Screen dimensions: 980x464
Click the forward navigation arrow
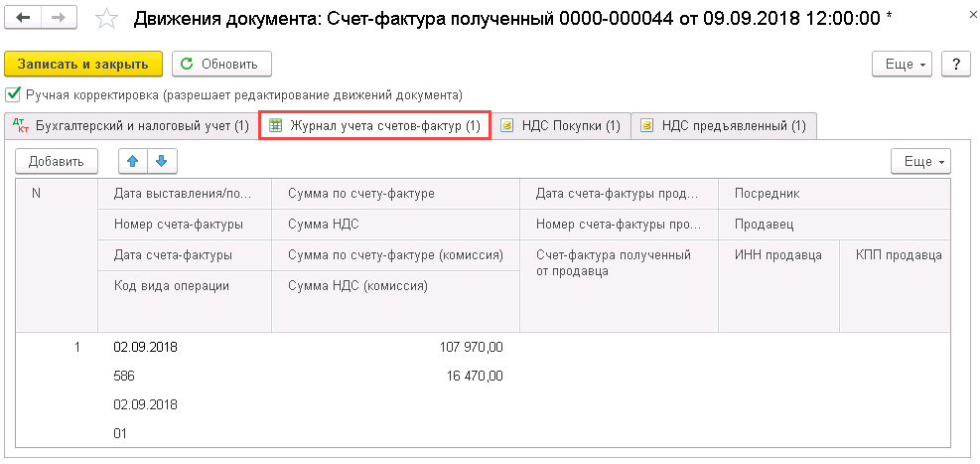click(59, 19)
